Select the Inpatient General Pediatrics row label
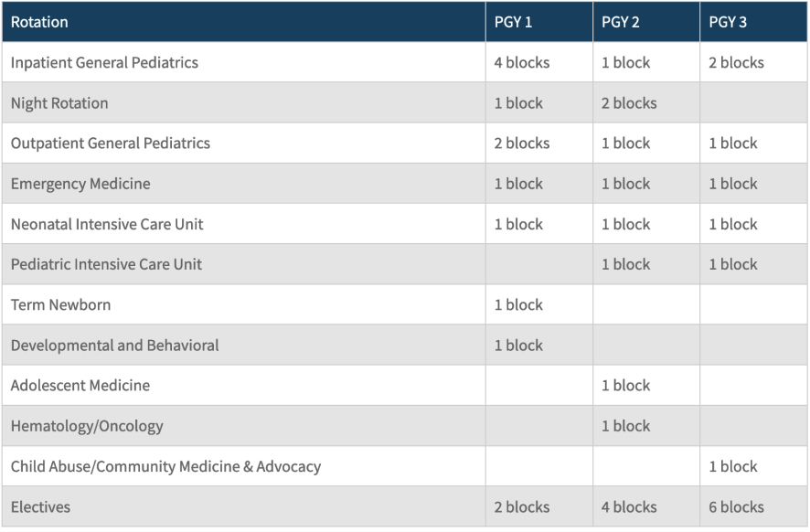 click(x=104, y=63)
